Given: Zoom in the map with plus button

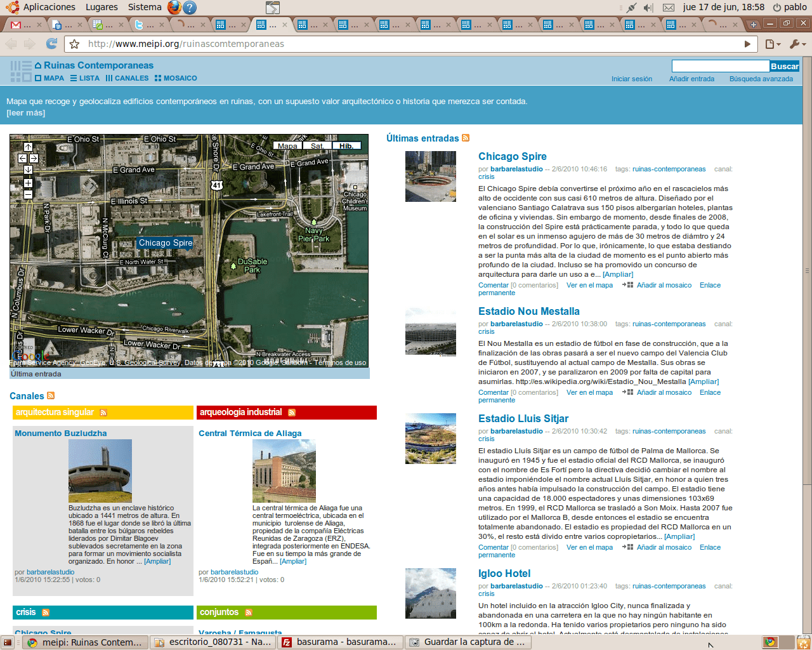Looking at the screenshot, I should [28, 183].
